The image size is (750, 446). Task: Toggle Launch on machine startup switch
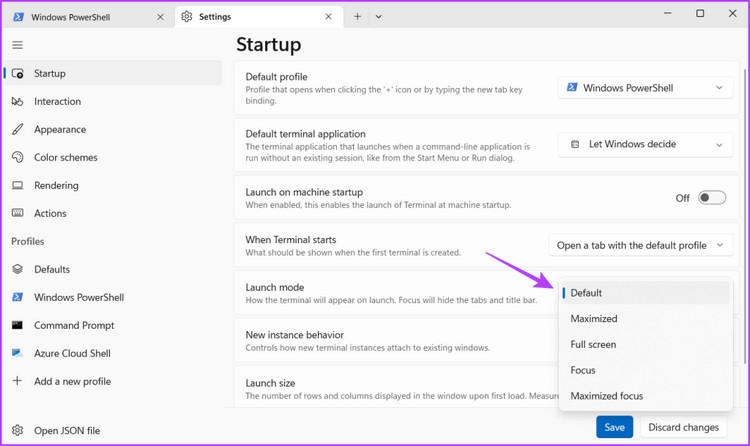712,198
